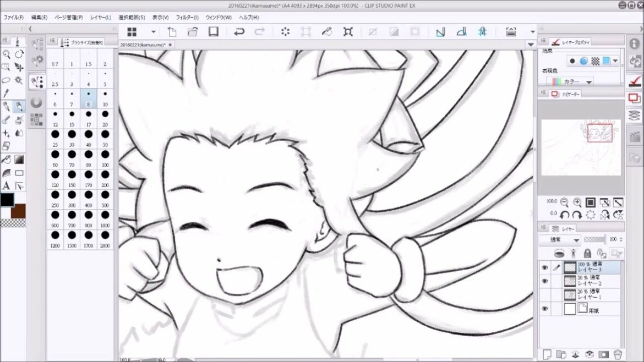
Task: Open the フィルター(I) menu
Action: pyautogui.click(x=188, y=18)
